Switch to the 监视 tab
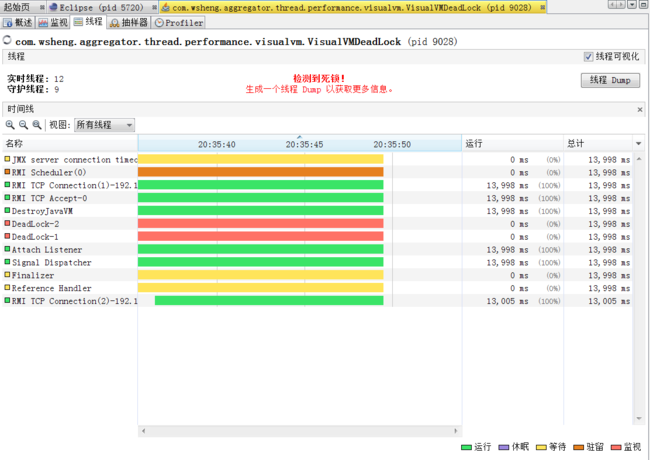This screenshot has width=650, height=460. coord(53,23)
